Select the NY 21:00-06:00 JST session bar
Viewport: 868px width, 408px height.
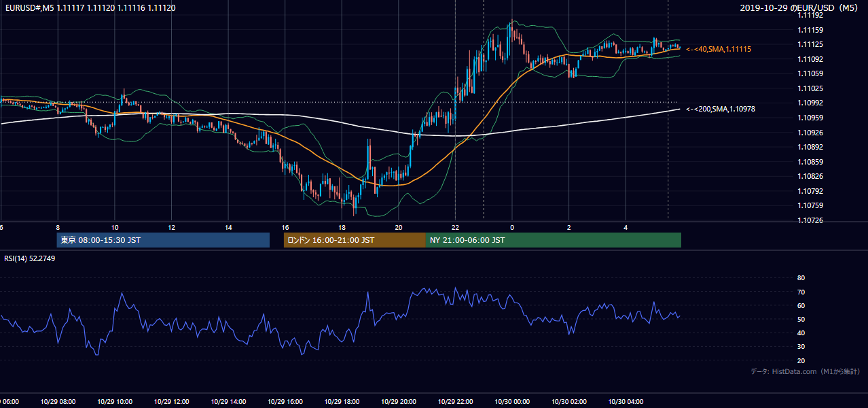[x=554, y=240]
